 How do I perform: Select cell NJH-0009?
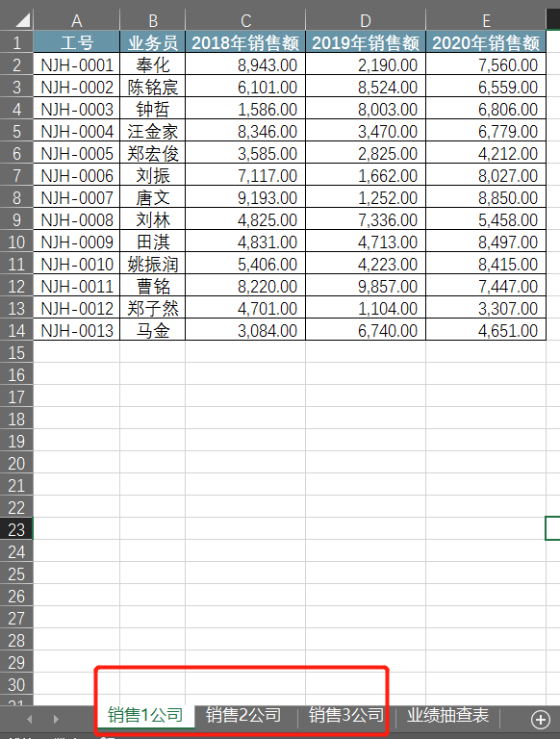(x=76, y=242)
